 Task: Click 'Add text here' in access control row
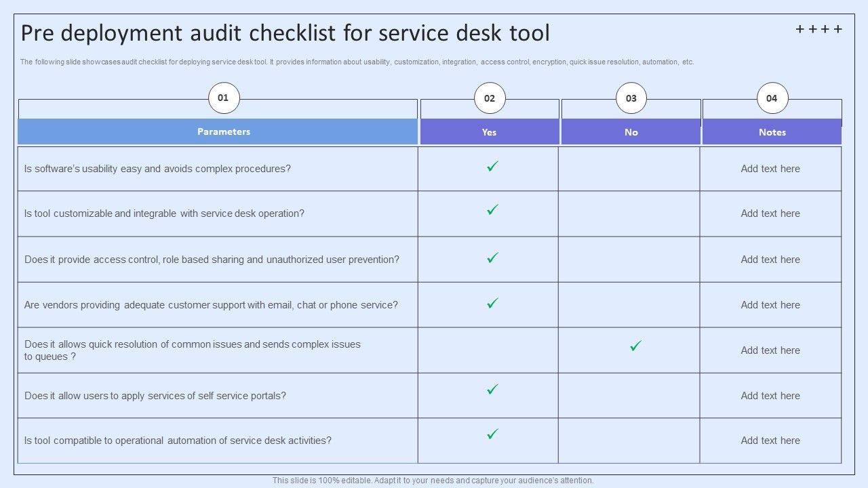point(770,260)
